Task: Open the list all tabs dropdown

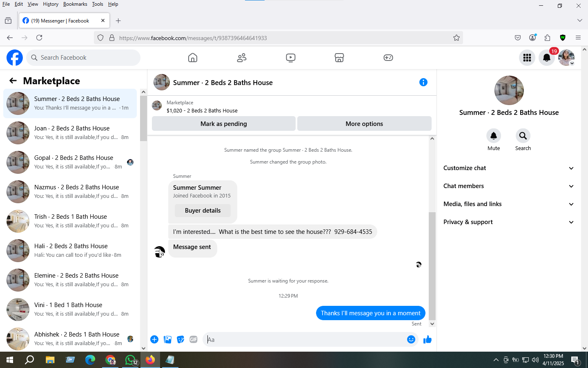Action: [579, 20]
